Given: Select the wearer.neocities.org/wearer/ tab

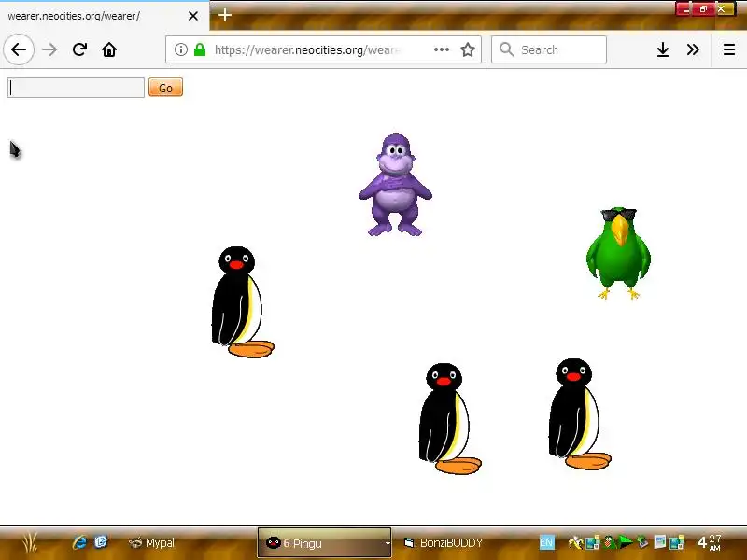Looking at the screenshot, I should click(x=105, y=16).
